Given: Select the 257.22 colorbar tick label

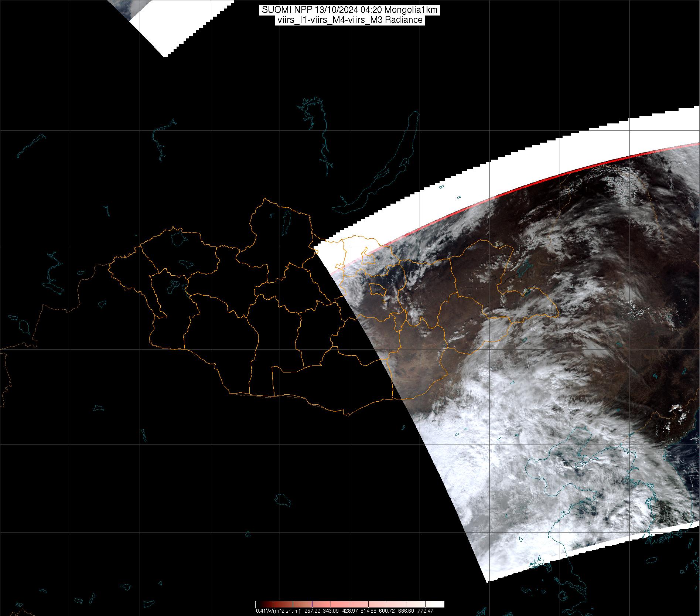Looking at the screenshot, I should point(312,611).
